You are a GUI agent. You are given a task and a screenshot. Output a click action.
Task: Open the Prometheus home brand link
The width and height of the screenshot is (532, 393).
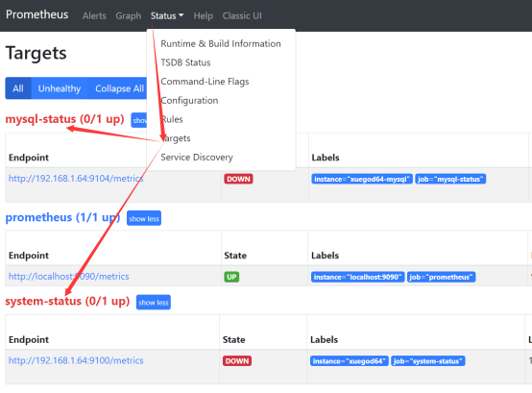coord(37,14)
